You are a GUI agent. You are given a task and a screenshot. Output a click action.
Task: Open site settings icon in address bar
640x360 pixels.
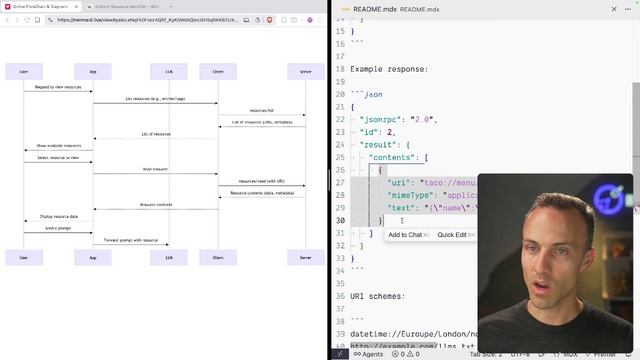coord(51,20)
